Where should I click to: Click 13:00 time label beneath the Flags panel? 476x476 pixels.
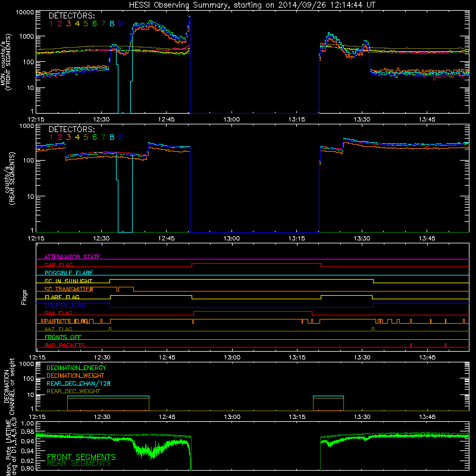click(x=232, y=358)
